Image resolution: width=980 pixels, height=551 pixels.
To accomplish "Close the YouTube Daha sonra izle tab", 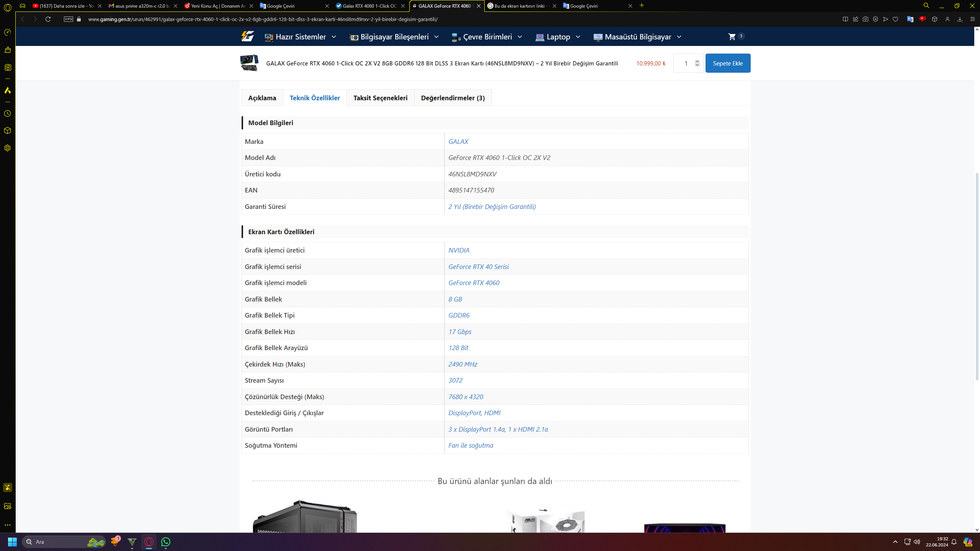I will (100, 6).
